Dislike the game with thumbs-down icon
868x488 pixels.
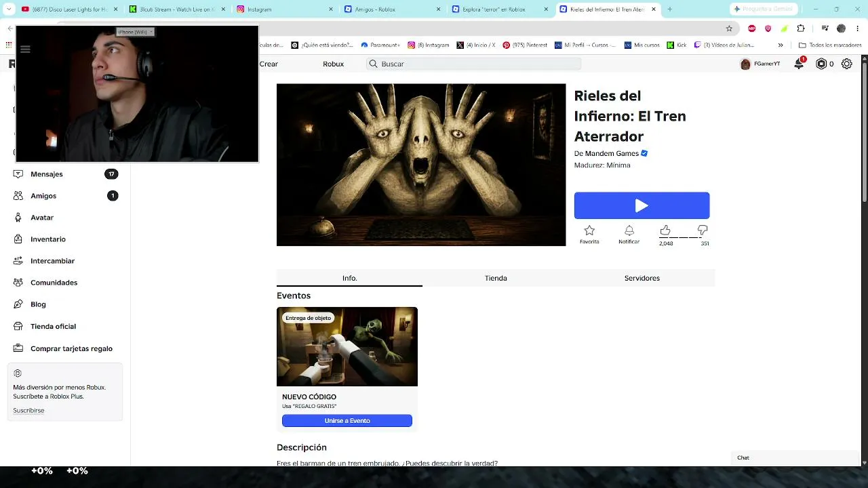(703, 230)
